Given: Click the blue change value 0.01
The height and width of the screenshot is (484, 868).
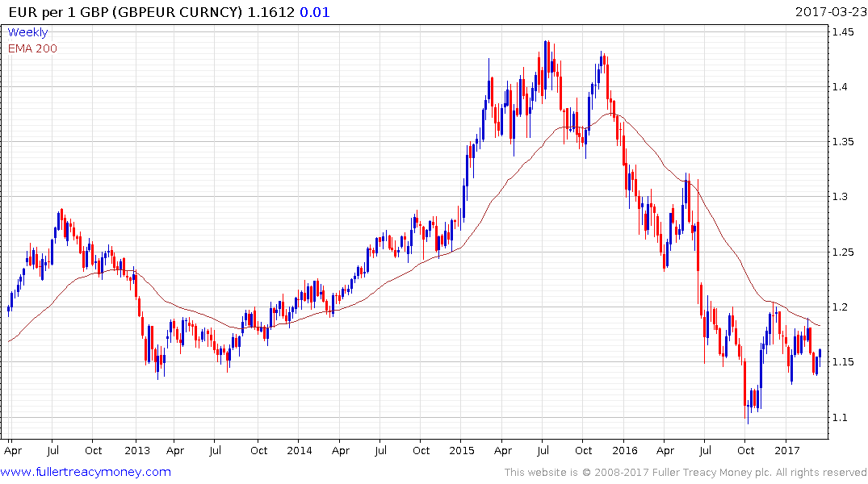Looking at the screenshot, I should coord(314,12).
